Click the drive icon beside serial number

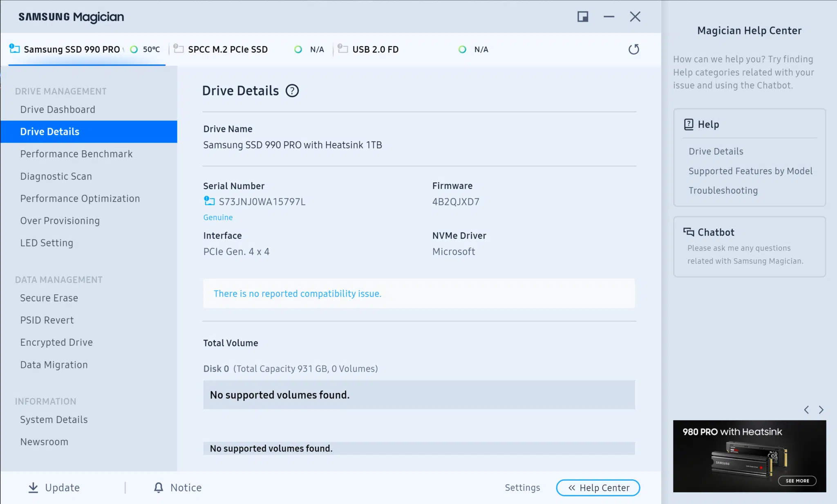point(209,201)
